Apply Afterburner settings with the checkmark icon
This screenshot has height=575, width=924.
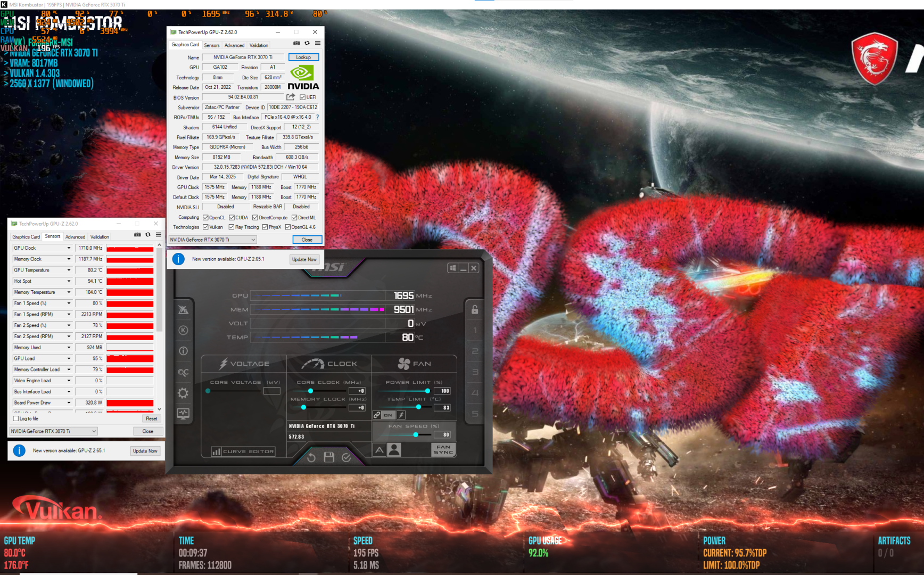coord(346,457)
